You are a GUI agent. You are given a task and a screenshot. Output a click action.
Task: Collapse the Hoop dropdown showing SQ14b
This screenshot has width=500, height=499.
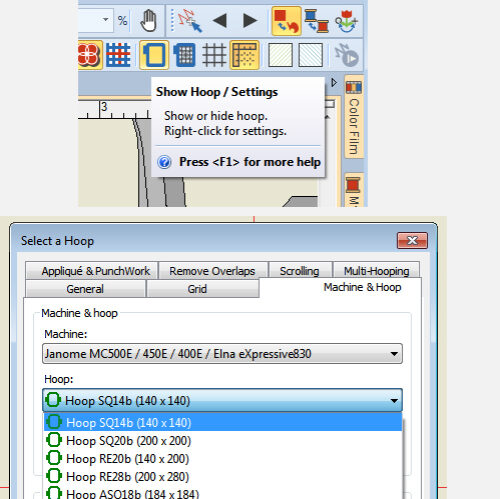[x=222, y=400]
